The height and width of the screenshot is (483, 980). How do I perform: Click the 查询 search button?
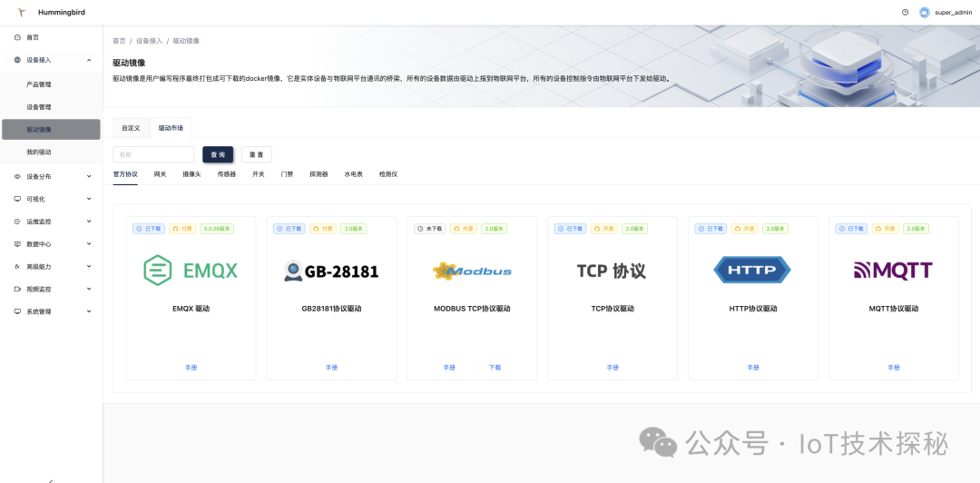coord(218,154)
